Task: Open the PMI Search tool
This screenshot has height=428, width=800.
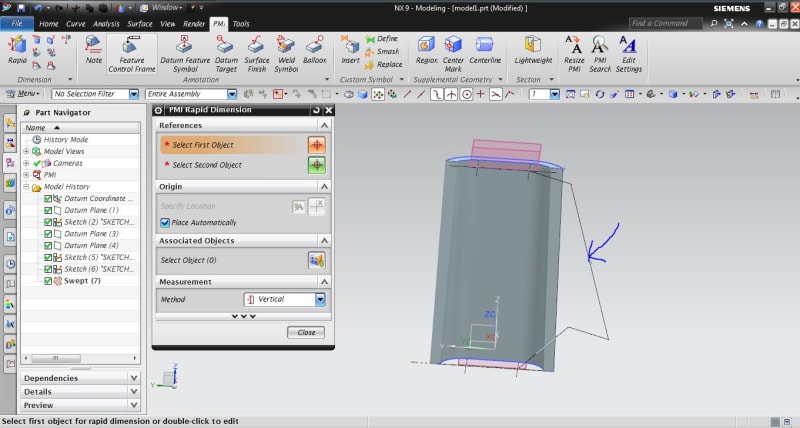Action: point(600,54)
